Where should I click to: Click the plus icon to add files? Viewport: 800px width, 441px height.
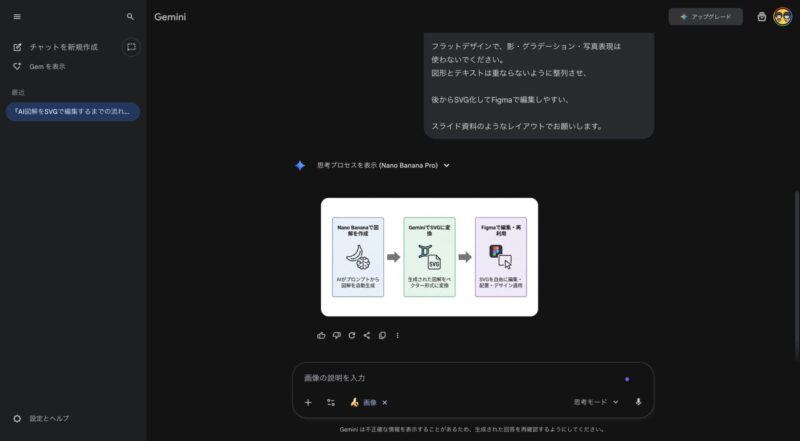coord(308,403)
